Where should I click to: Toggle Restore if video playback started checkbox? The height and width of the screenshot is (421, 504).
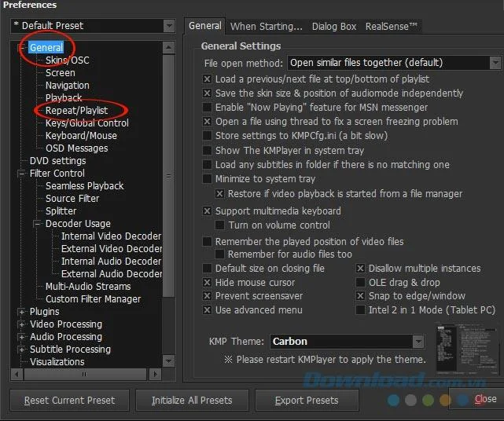(220, 194)
